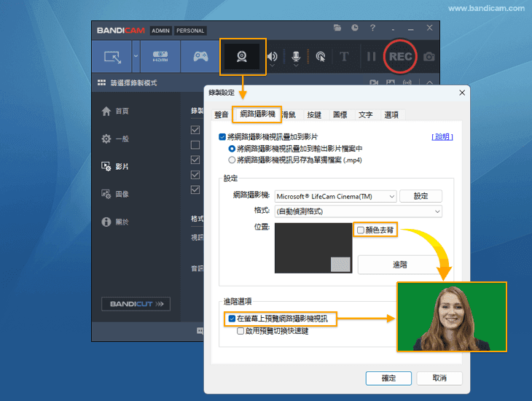
Task: Select overlay webcam into output file radio
Action: coord(232,149)
